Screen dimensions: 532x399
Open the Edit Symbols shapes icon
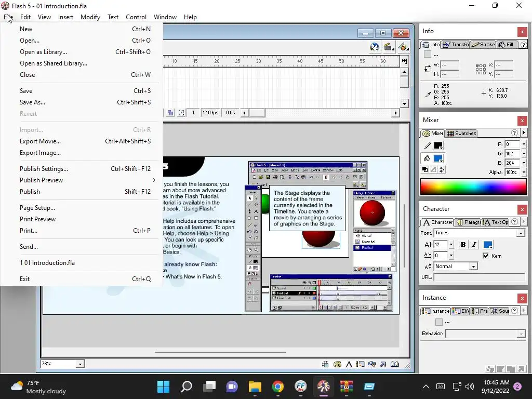pos(403,47)
